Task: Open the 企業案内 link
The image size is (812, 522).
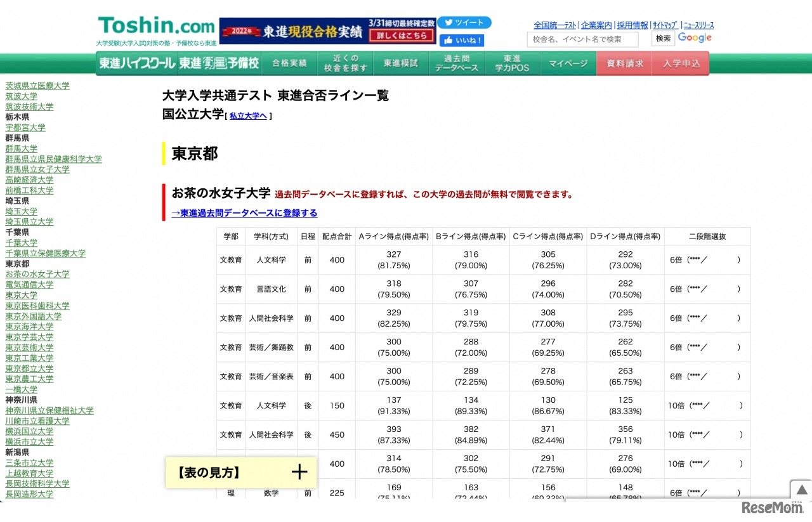Action: point(597,25)
